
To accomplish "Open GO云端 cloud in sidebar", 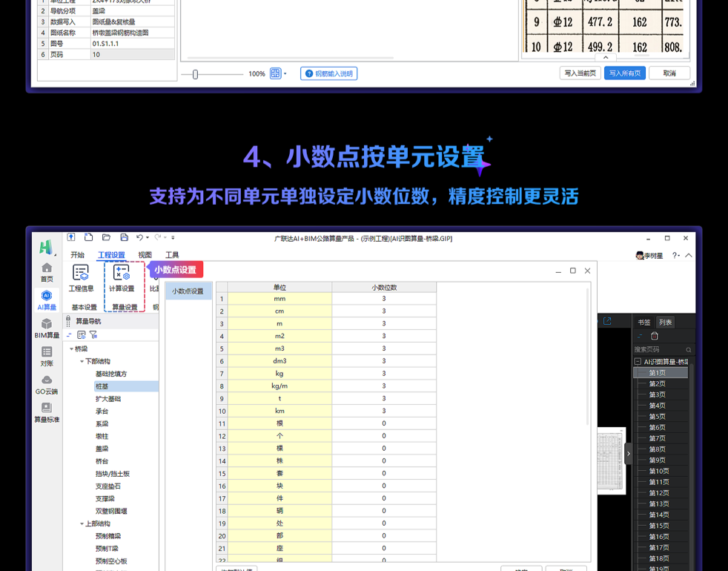I will point(47,385).
